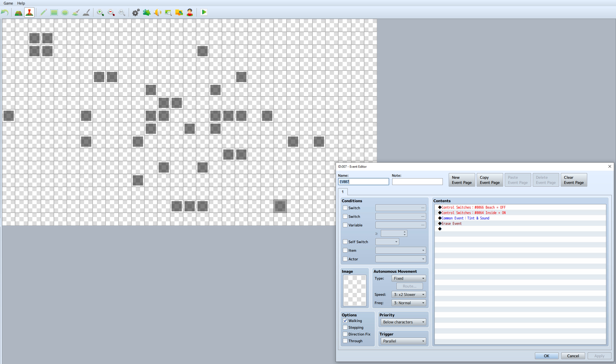
Task: Click the Undo arrow icon
Action: [x=5, y=12]
